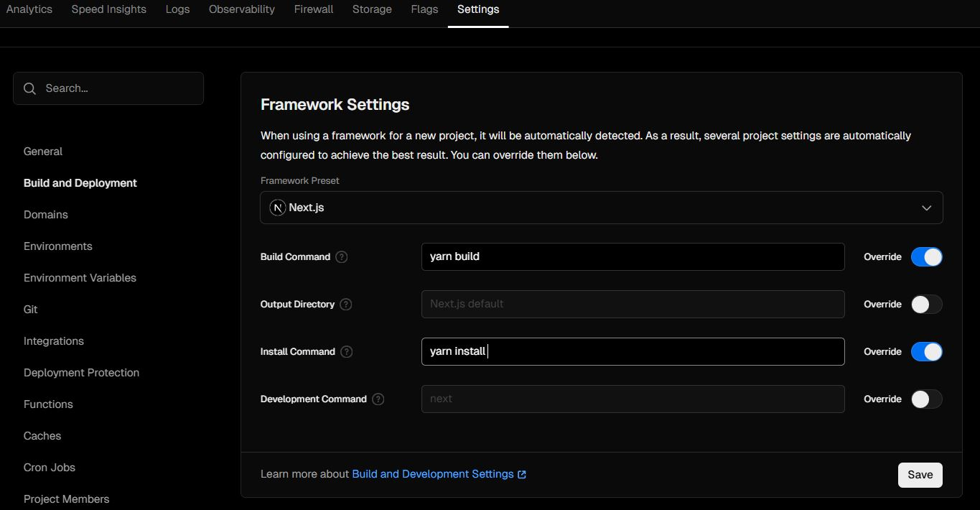The image size is (980, 510).
Task: Open Project Members settings
Action: point(67,499)
